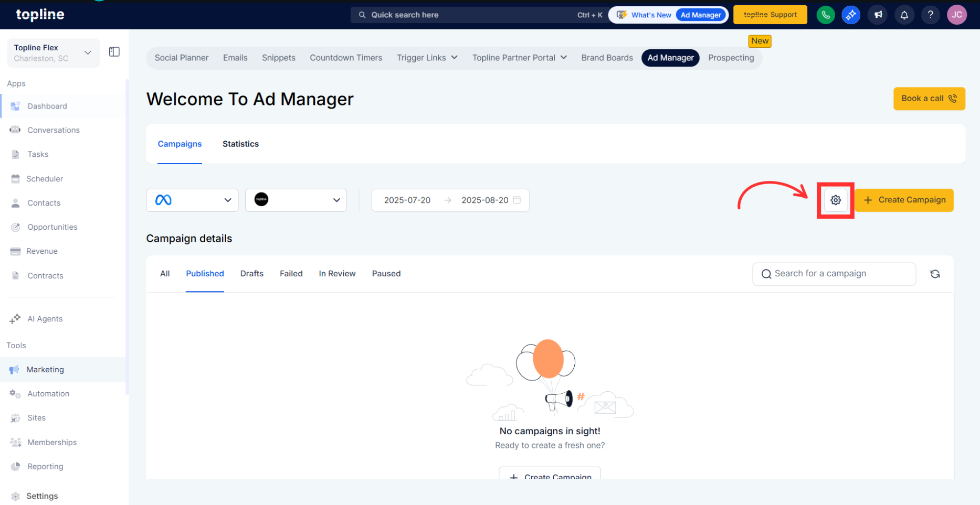This screenshot has height=505, width=980.
Task: Click the Opportunities target icon
Action: (16, 227)
